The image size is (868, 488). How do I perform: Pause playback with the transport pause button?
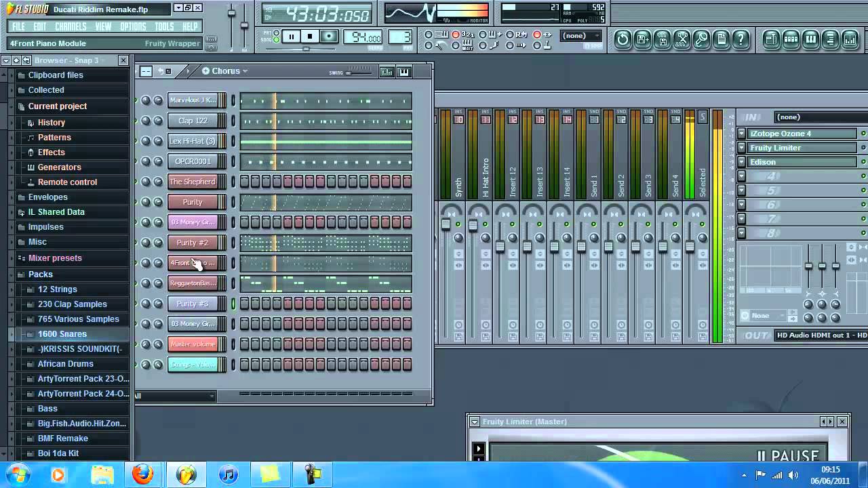tap(292, 37)
